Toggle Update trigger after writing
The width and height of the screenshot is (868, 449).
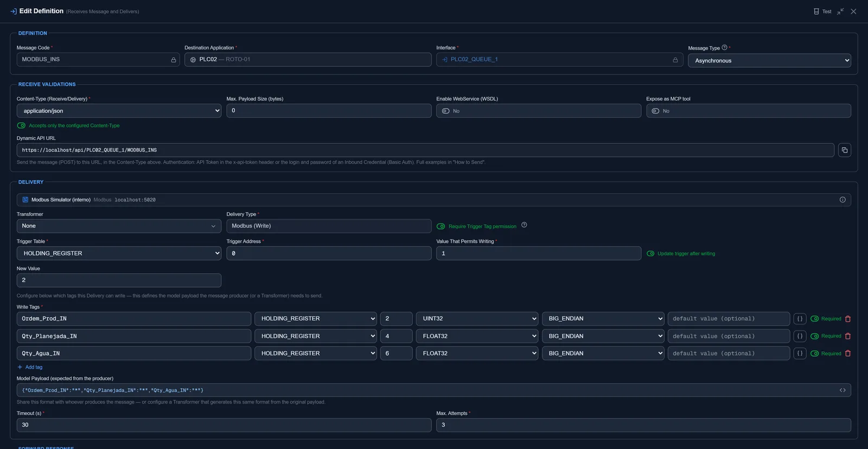coord(650,254)
